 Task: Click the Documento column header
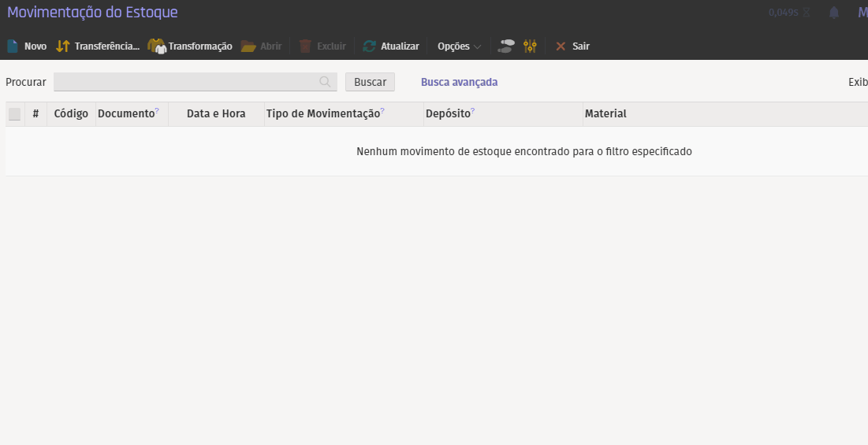coord(126,113)
